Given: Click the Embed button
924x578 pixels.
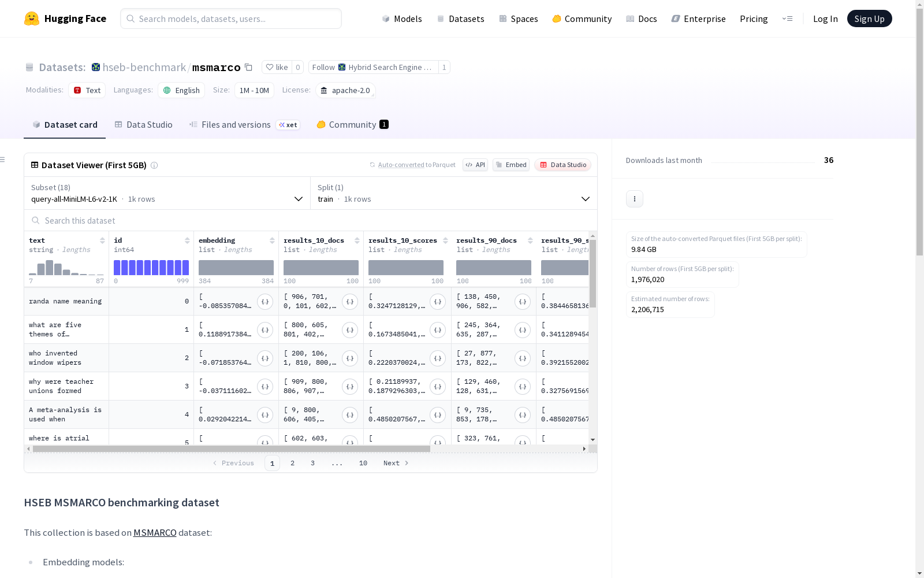Looking at the screenshot, I should click(511, 165).
